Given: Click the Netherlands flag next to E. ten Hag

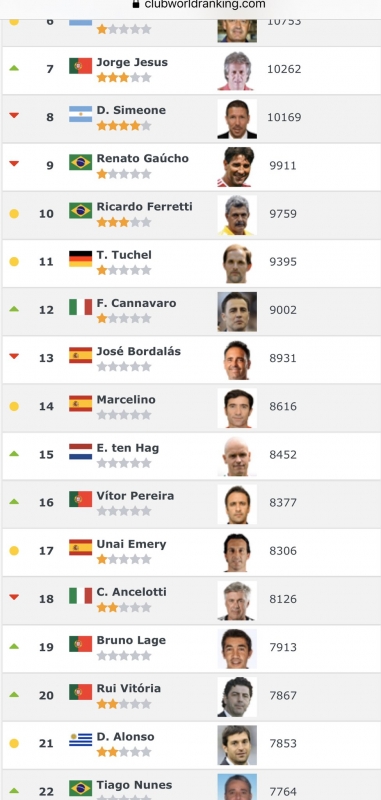Looking at the screenshot, I should coord(81,452).
